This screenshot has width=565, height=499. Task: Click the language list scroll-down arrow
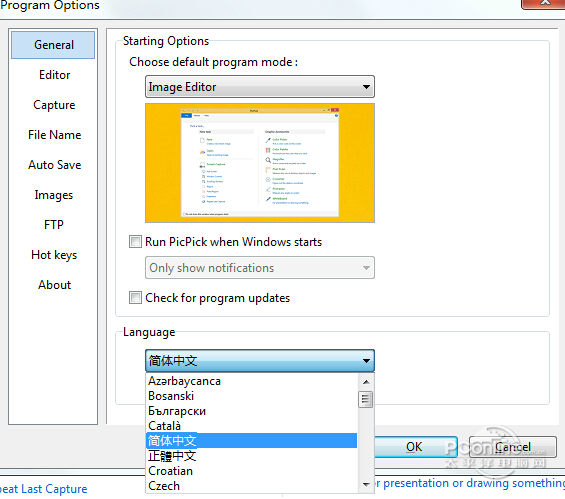(366, 485)
